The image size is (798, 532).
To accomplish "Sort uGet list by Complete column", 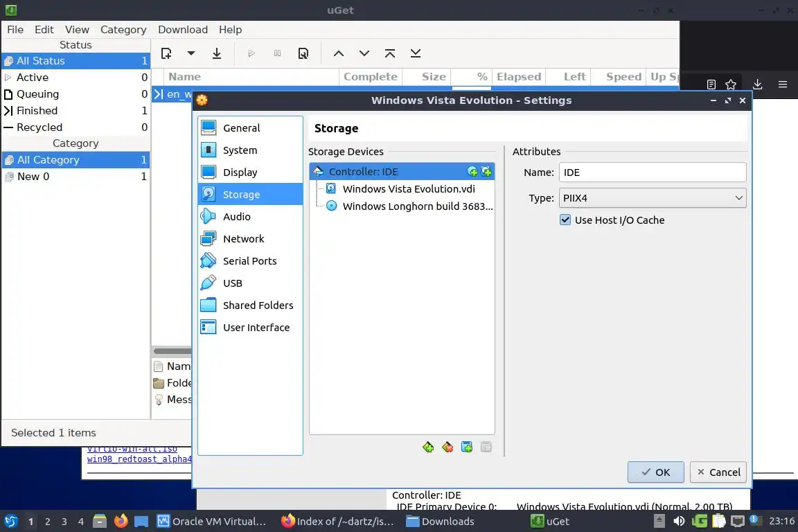I will point(370,76).
